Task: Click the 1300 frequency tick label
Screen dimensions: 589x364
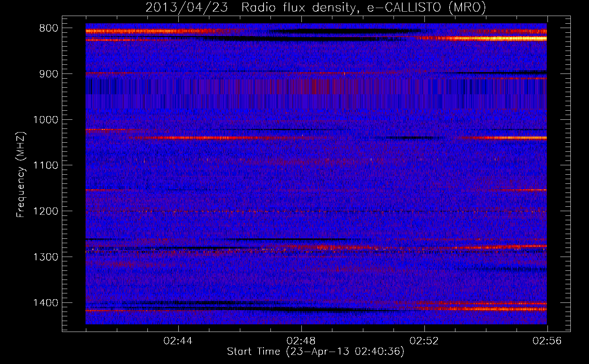Action: click(46, 257)
